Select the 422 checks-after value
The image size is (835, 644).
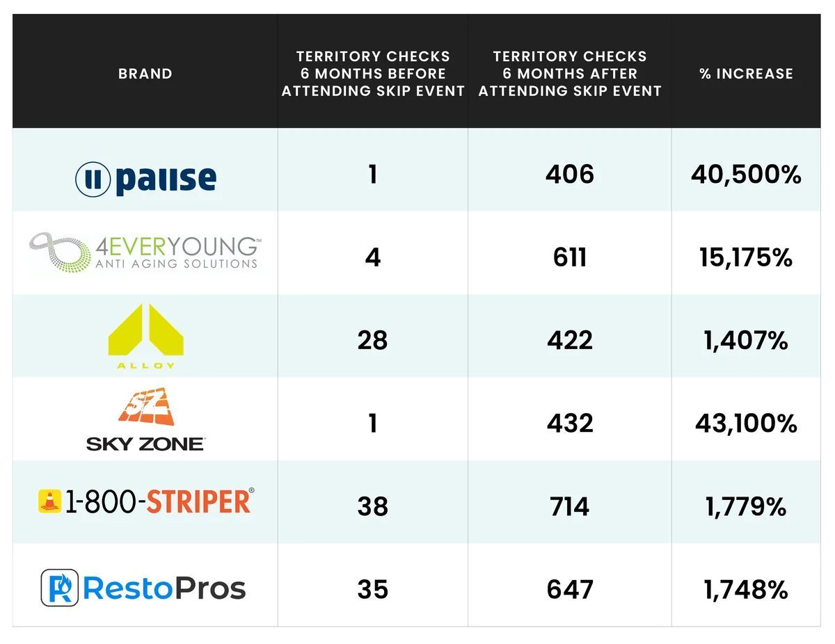click(x=570, y=341)
